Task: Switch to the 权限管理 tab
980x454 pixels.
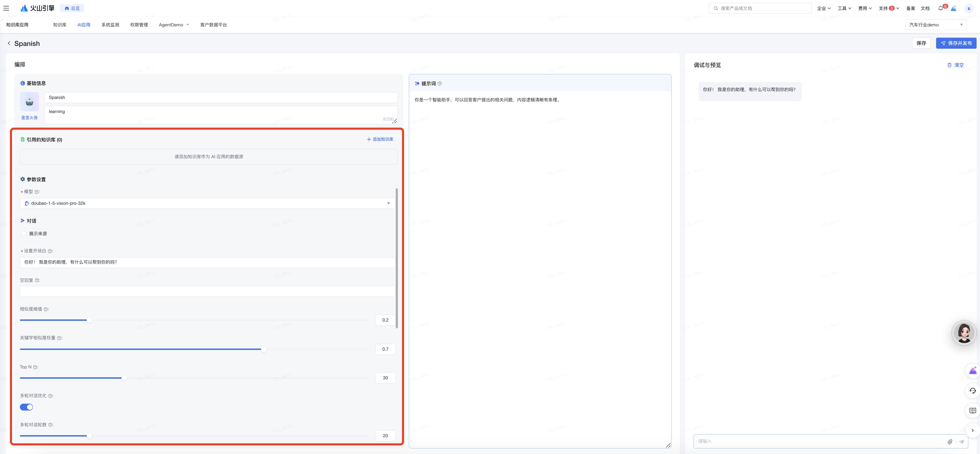Action: (139, 25)
